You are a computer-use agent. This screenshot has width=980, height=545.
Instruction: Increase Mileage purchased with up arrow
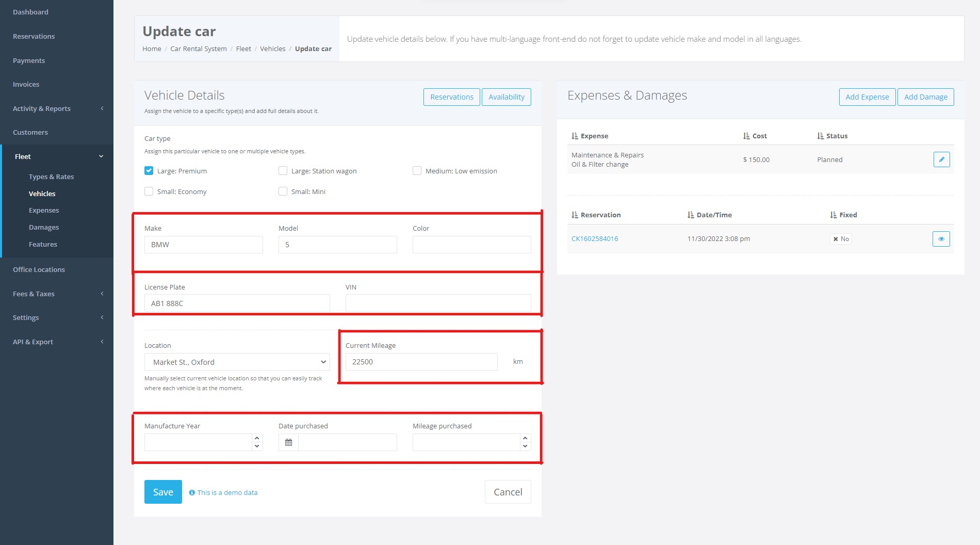click(x=525, y=438)
